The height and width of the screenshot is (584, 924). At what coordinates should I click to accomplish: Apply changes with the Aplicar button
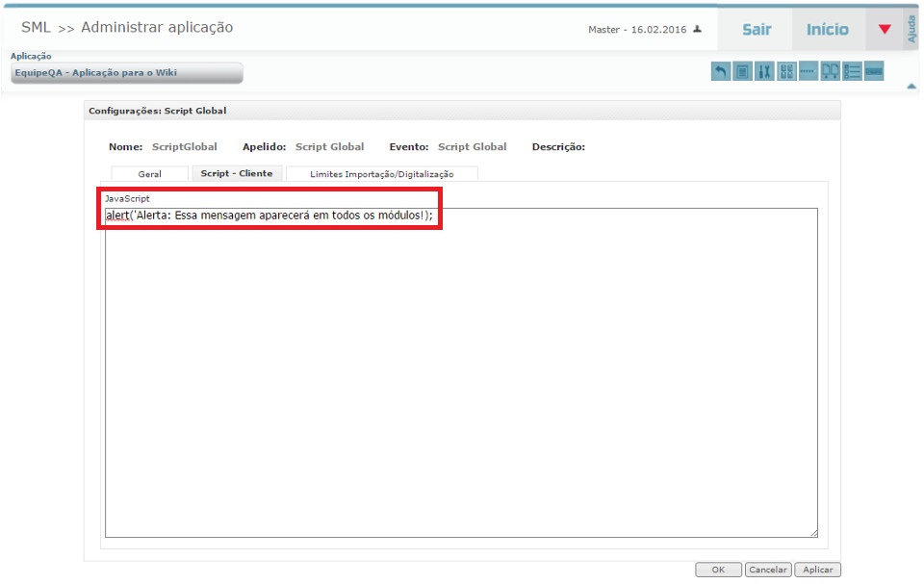click(817, 570)
